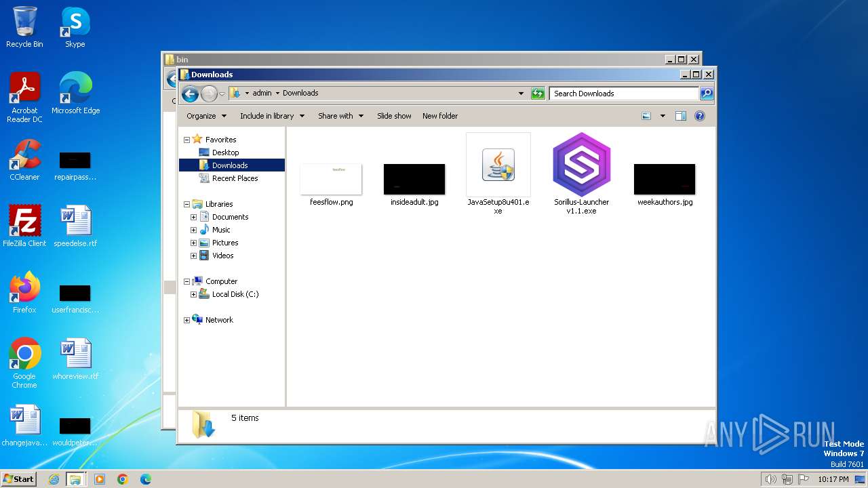
Task: Open address bar history dropdown
Action: 521,94
